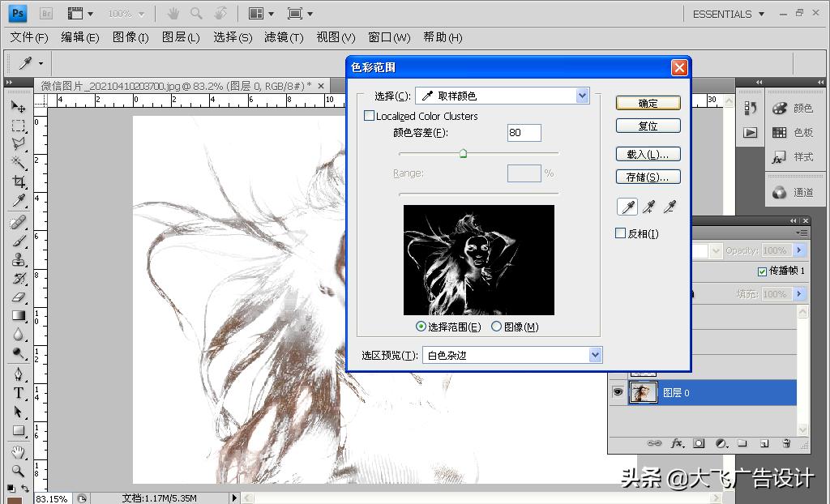830x504 pixels.
Task: Click the 存储 button in dialog
Action: pos(648,177)
